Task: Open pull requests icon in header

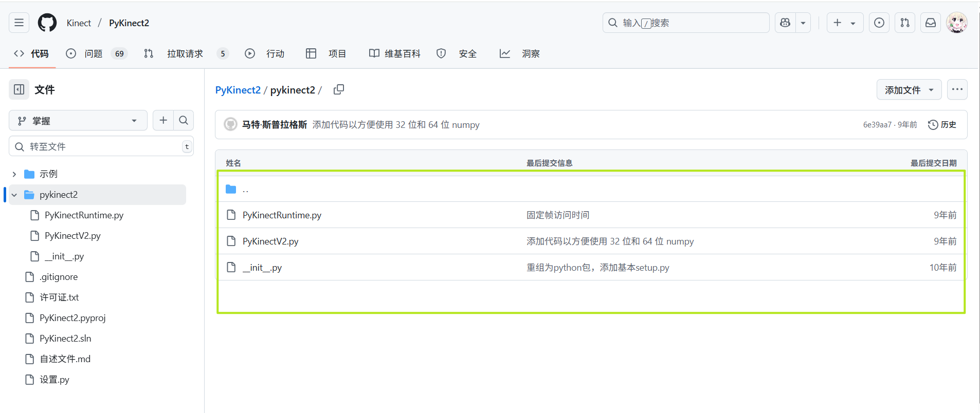Action: coord(905,23)
